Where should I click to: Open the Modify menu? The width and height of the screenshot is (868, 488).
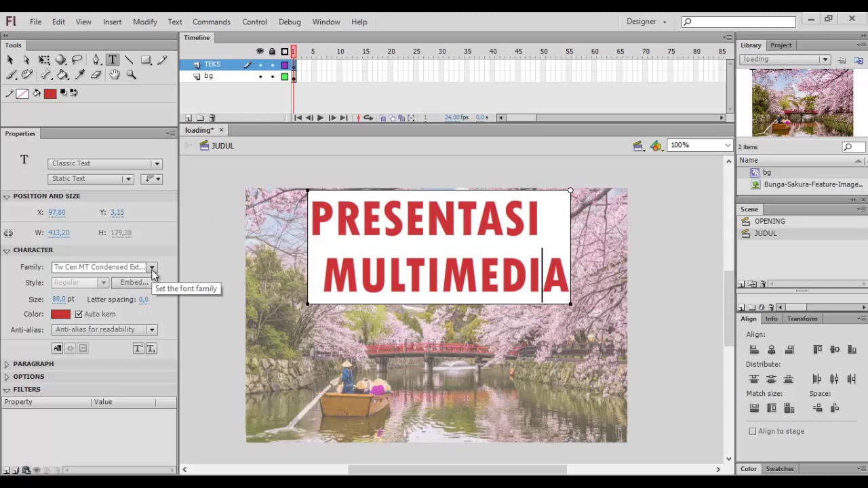(x=145, y=22)
